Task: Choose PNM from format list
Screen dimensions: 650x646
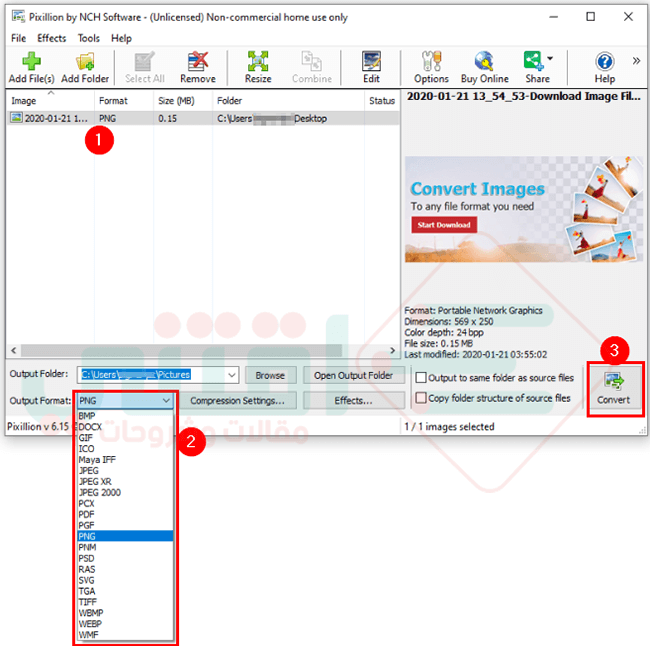Action: (x=125, y=547)
